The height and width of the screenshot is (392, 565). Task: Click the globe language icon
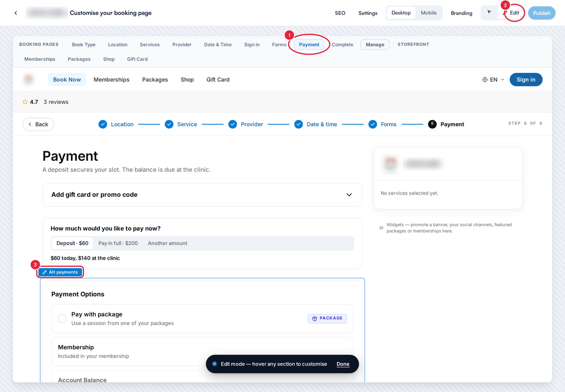tap(485, 79)
